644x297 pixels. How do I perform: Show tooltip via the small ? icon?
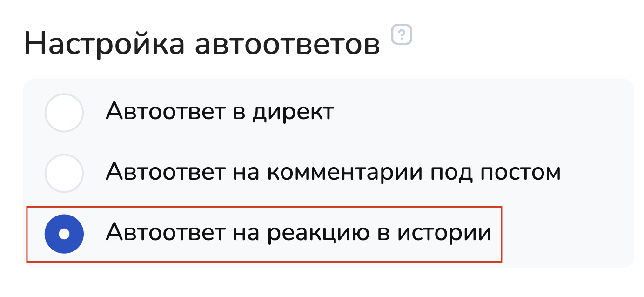click(402, 35)
